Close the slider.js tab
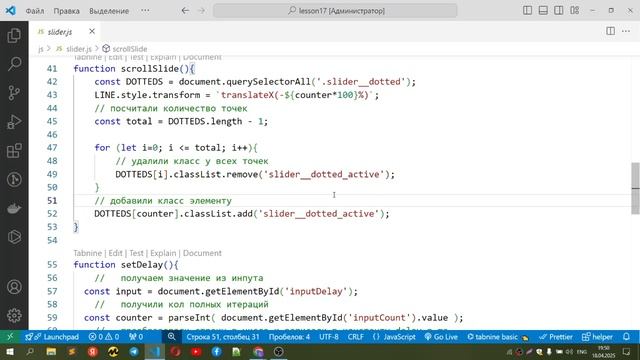 pos(92,31)
